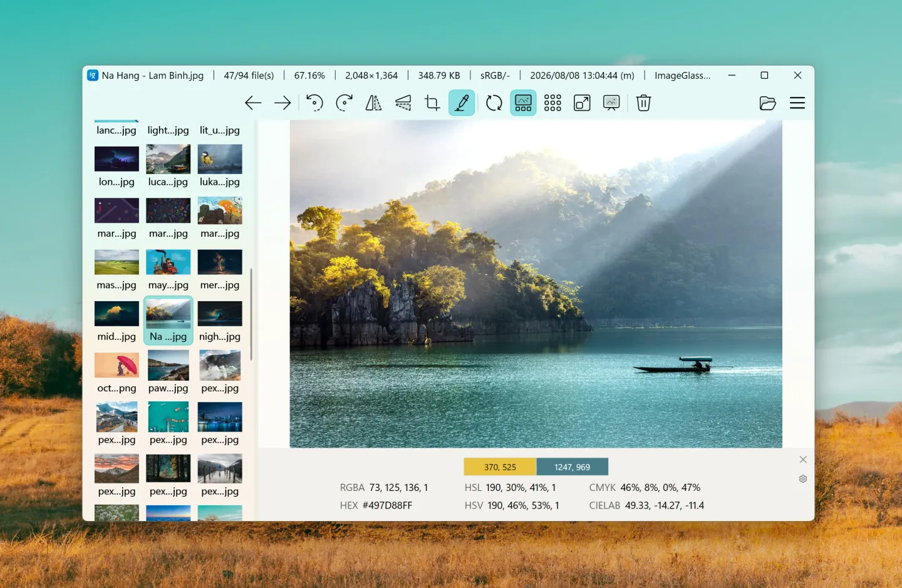
Task: Switch to full screen view icon
Action: [582, 103]
